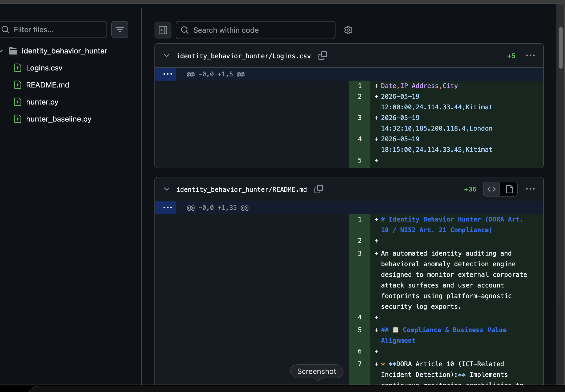Click the identity_behavior_hunter folder icon
This screenshot has width=565, height=392.
[13, 51]
